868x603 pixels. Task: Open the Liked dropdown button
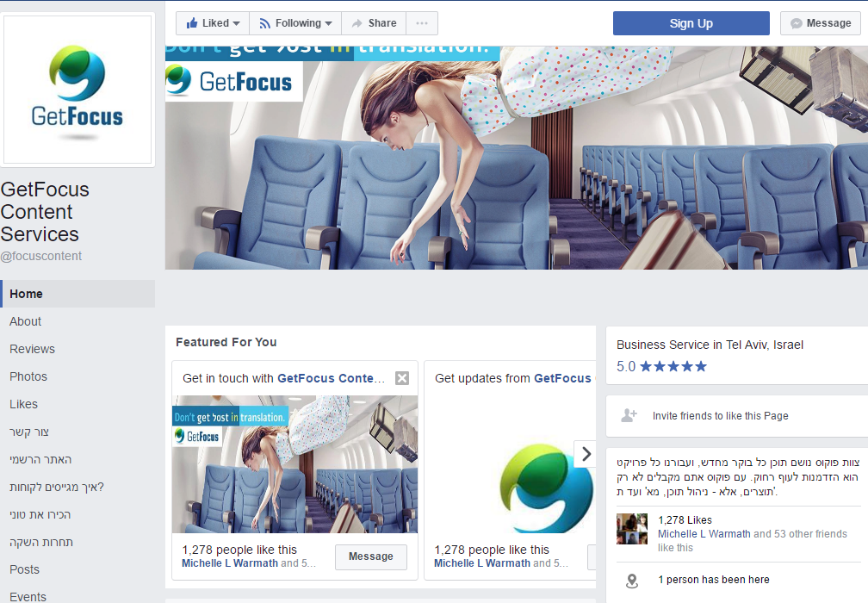(213, 23)
